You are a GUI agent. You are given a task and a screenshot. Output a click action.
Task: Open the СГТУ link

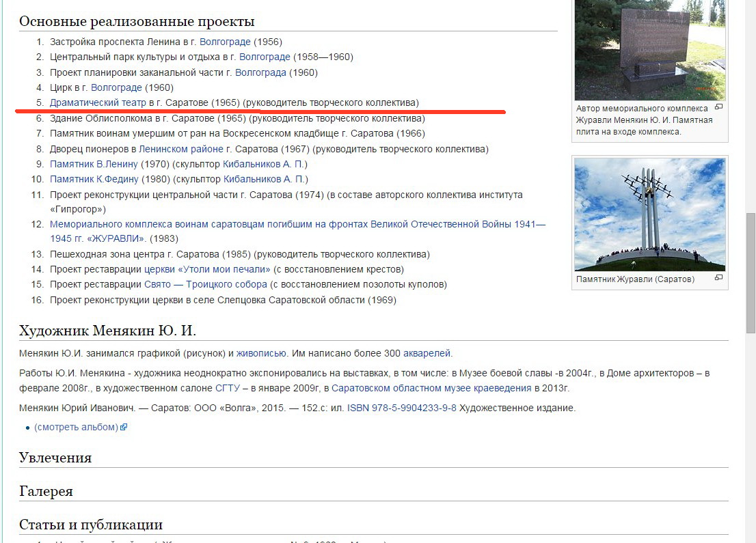click(228, 389)
